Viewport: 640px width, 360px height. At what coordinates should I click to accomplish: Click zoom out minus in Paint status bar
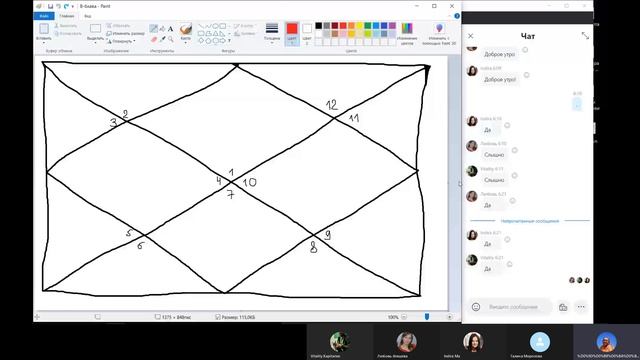pos(404,317)
